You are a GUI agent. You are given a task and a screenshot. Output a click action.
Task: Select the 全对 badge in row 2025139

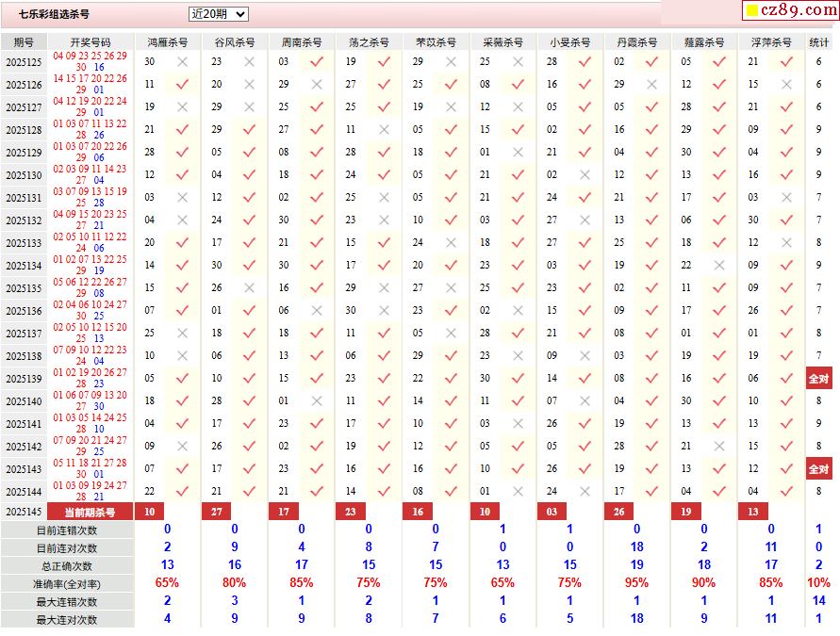point(818,378)
